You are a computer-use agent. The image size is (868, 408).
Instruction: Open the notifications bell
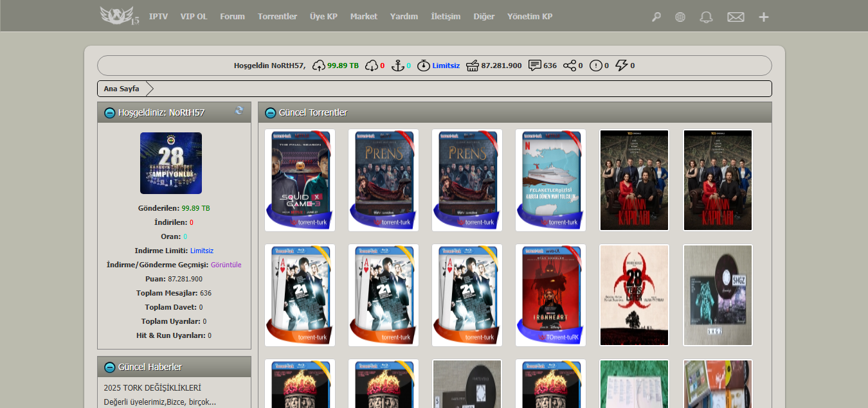coord(706,17)
